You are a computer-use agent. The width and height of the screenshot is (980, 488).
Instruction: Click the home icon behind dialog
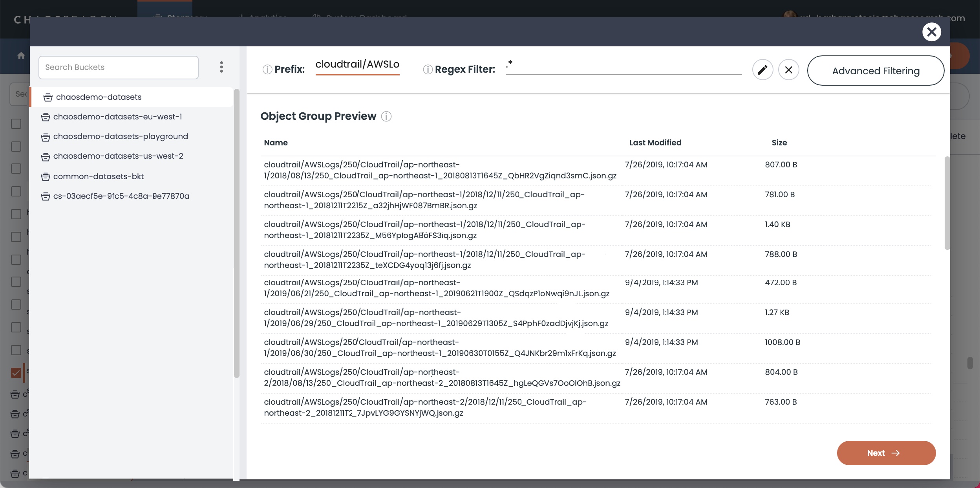tap(21, 56)
